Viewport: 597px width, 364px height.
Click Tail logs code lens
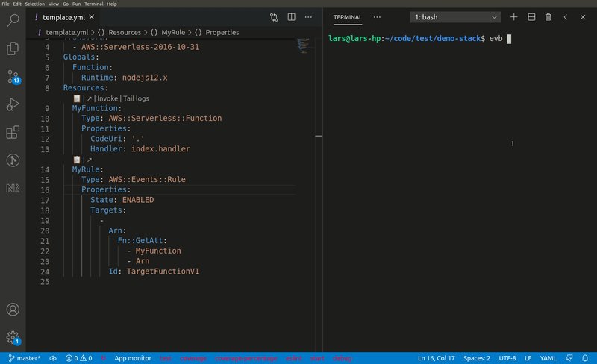(x=136, y=98)
